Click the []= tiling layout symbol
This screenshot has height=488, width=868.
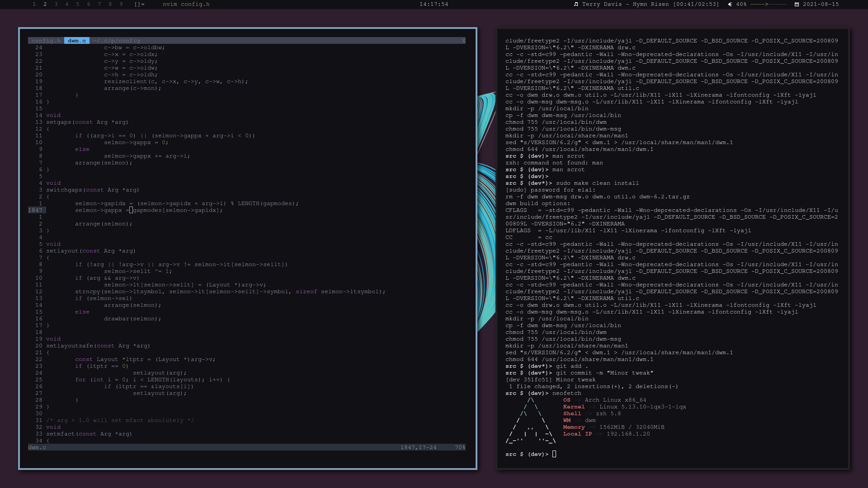(x=139, y=4)
